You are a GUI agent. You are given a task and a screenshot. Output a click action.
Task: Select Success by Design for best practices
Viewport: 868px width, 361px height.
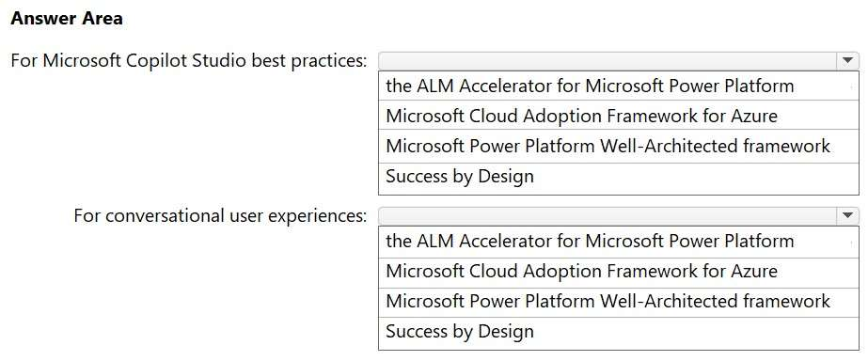[619, 179]
